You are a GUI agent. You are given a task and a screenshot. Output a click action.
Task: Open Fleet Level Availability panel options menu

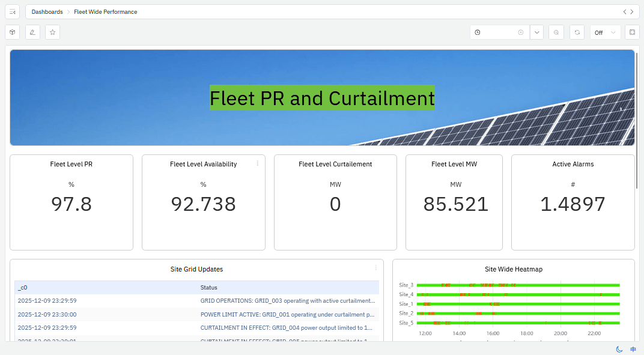258,163
